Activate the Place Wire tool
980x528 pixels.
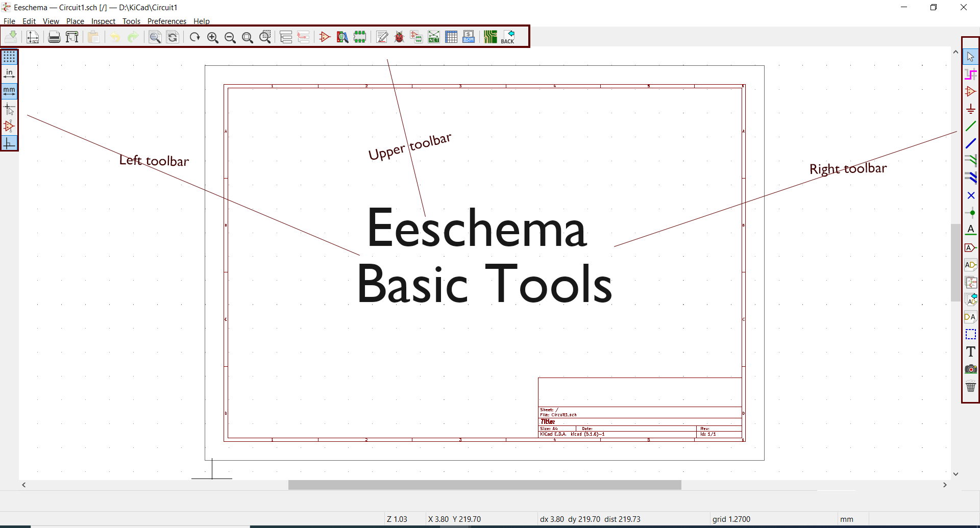pos(971,125)
